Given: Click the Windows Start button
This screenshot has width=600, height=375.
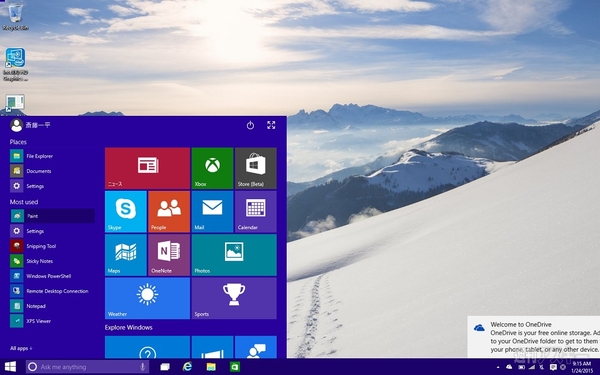Looking at the screenshot, I should coord(10,367).
